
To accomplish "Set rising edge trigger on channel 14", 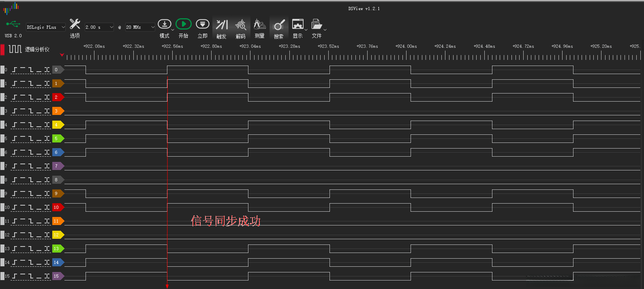I will [x=15, y=262].
